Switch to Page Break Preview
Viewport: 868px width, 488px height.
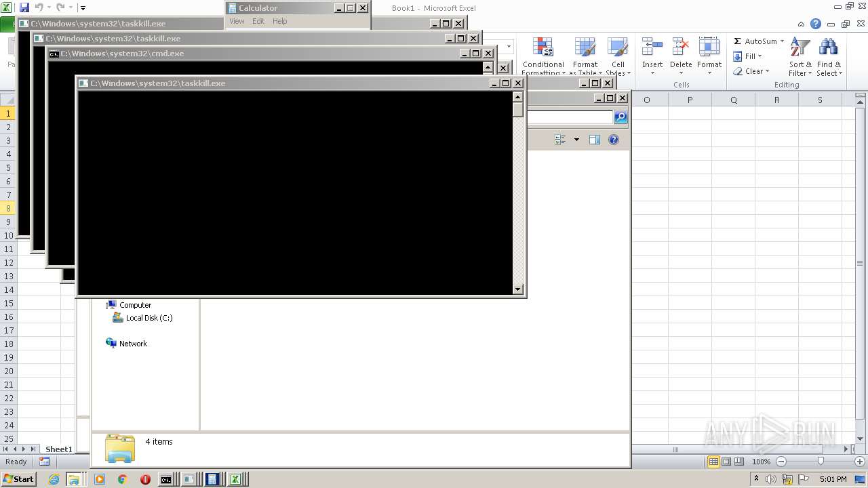click(x=739, y=462)
